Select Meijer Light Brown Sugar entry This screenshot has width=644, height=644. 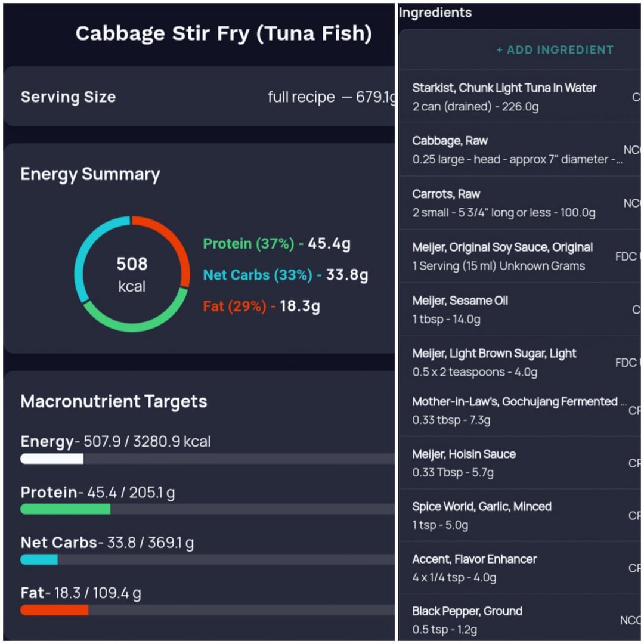pos(494,362)
